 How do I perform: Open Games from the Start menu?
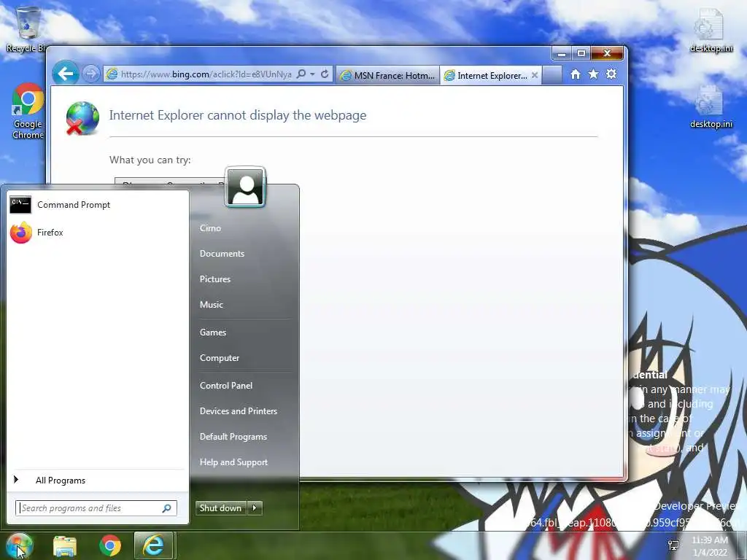pos(213,332)
